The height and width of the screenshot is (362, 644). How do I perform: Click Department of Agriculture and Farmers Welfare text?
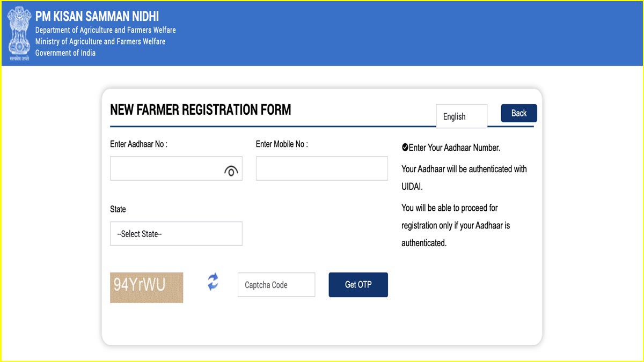106,30
